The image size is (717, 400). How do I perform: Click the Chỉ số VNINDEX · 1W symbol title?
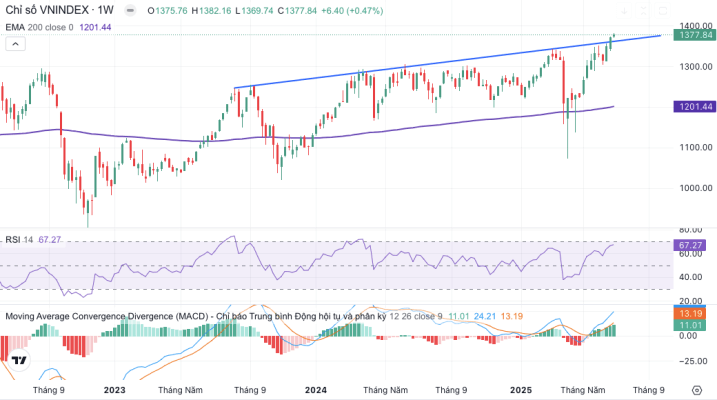click(x=59, y=10)
